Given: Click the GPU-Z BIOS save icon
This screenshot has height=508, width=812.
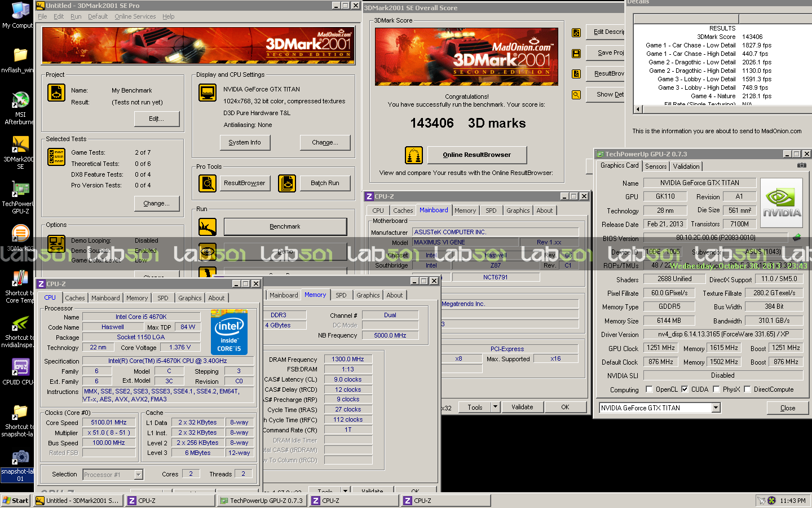Looking at the screenshot, I should point(797,238).
